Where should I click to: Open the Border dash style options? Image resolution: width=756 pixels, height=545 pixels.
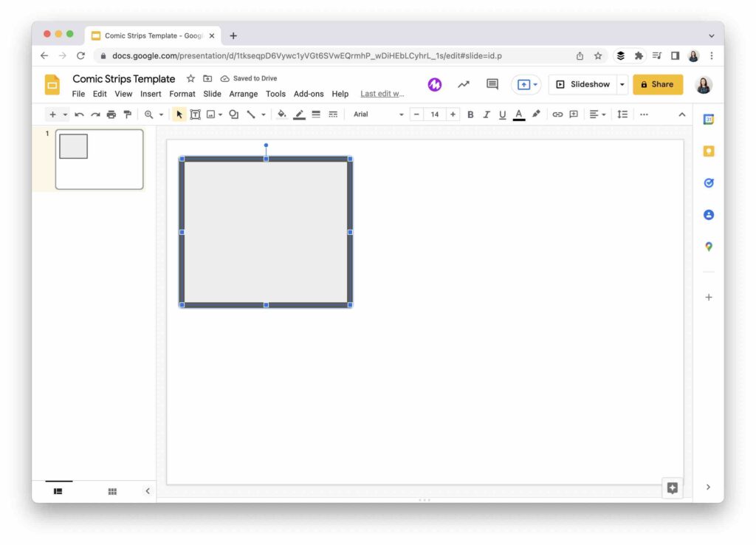tap(333, 114)
